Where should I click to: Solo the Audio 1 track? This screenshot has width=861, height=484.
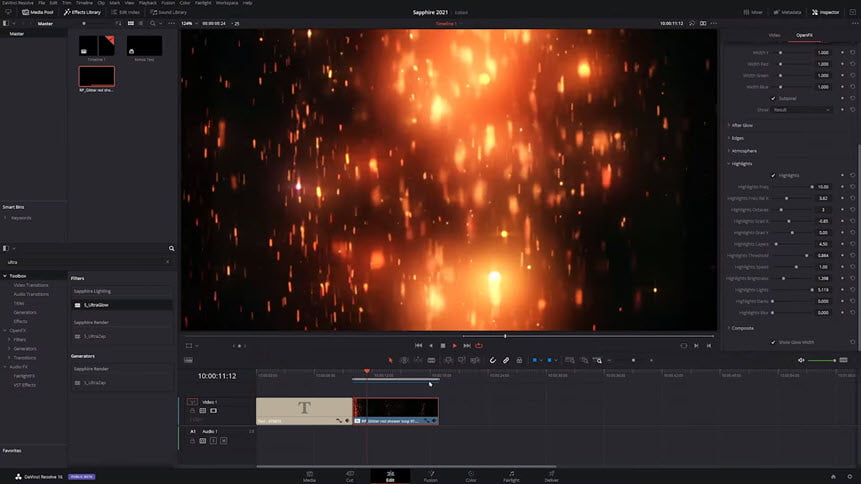click(213, 441)
